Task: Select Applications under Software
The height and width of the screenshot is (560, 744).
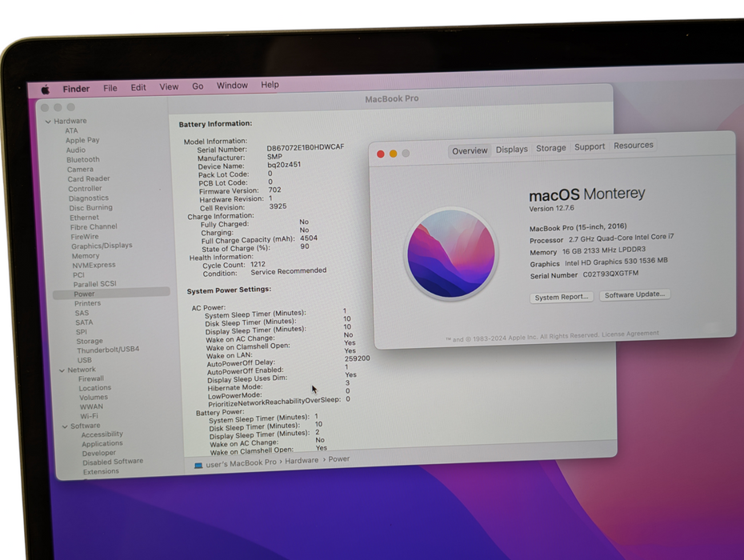Action: pos(102,444)
